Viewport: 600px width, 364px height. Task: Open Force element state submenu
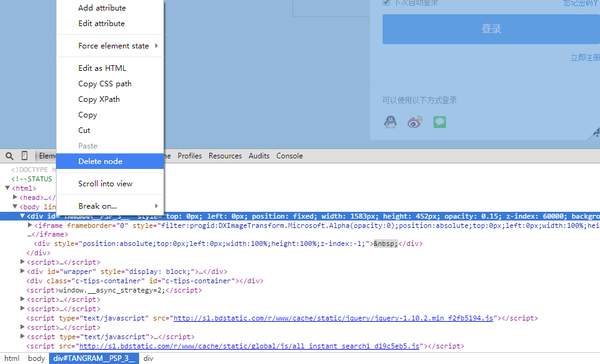point(110,46)
